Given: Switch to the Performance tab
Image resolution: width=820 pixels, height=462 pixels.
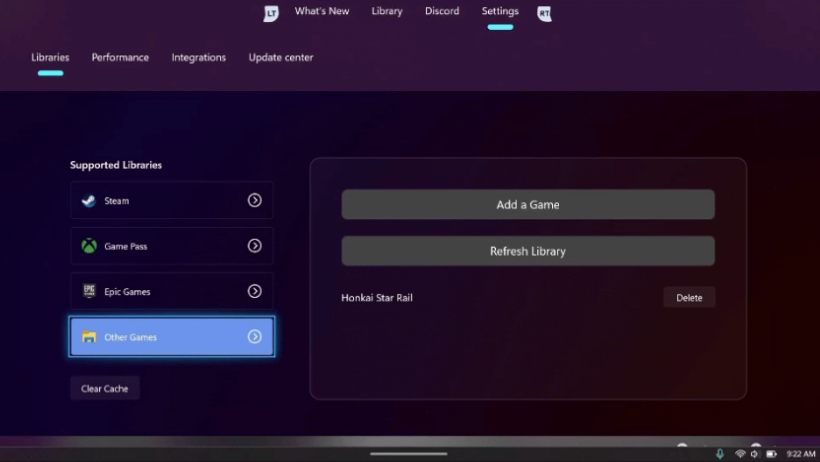Looking at the screenshot, I should (x=120, y=58).
